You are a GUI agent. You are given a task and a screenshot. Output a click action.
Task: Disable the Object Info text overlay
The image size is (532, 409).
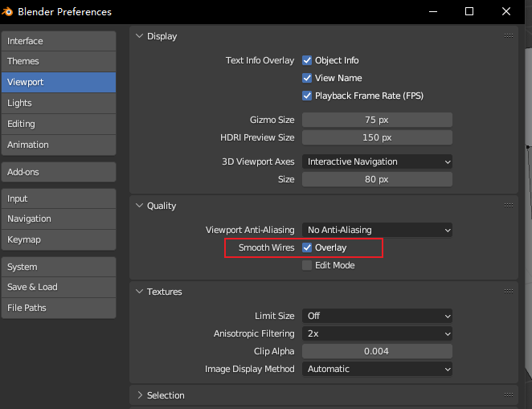307,60
